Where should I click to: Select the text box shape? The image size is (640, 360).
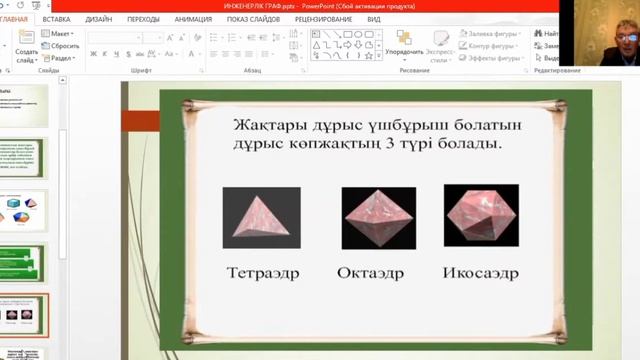tap(316, 34)
